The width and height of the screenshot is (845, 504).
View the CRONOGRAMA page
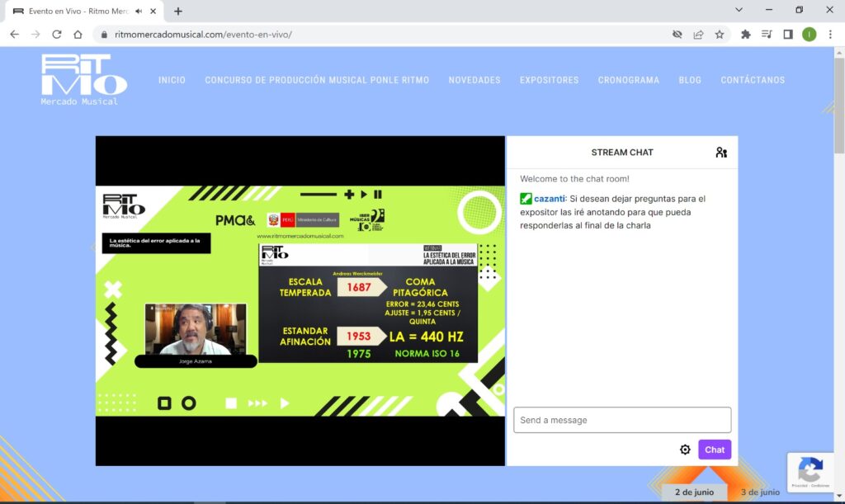click(628, 80)
